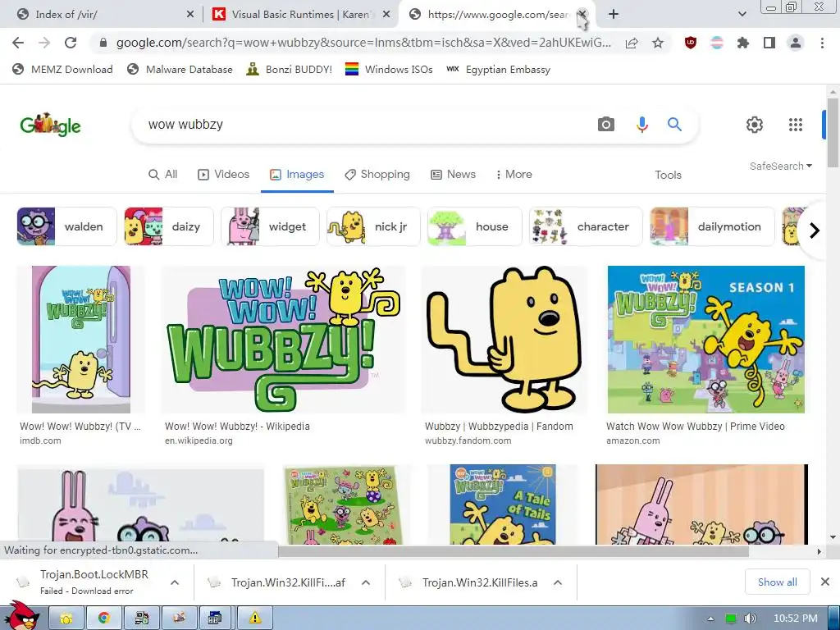
Task: Open the Wikipedia Wubbzy logo image
Action: pos(284,340)
